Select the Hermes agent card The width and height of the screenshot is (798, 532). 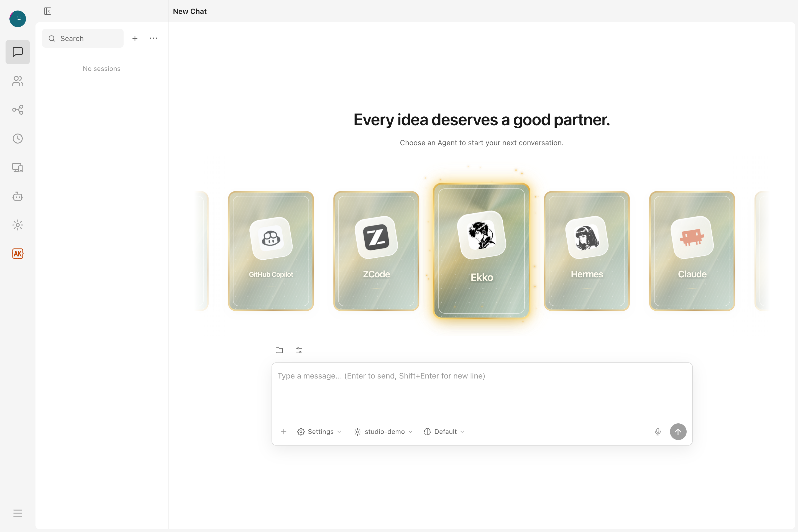pos(587,251)
